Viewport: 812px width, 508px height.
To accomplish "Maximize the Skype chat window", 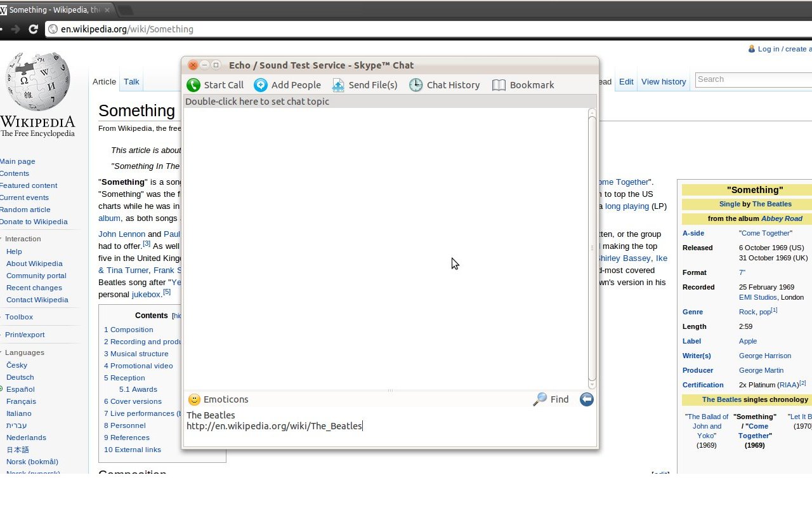I will click(x=216, y=65).
